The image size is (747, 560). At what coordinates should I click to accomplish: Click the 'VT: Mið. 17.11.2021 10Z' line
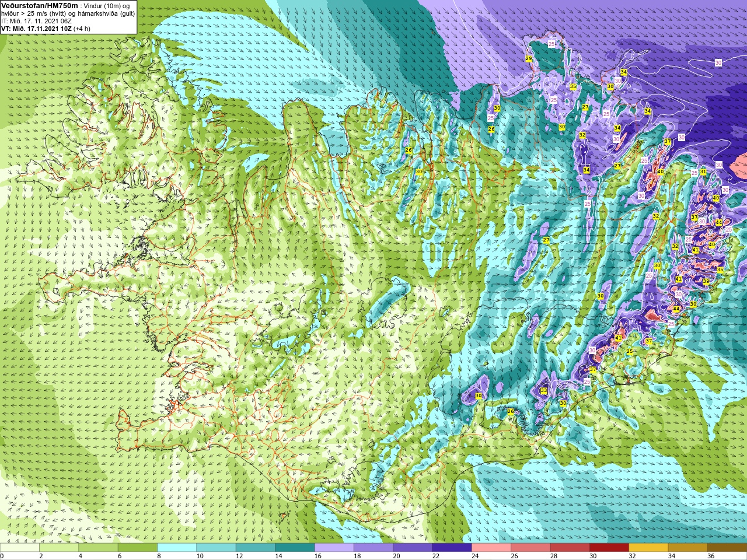tap(36, 29)
